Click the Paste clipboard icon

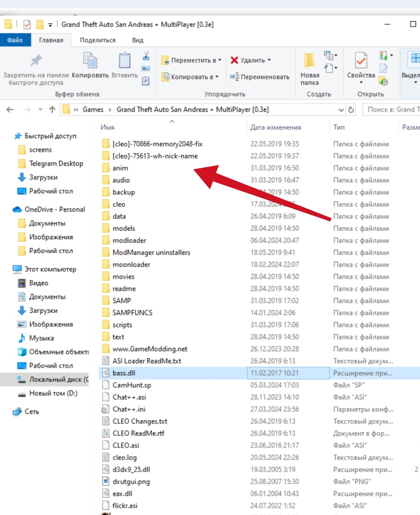point(124,61)
